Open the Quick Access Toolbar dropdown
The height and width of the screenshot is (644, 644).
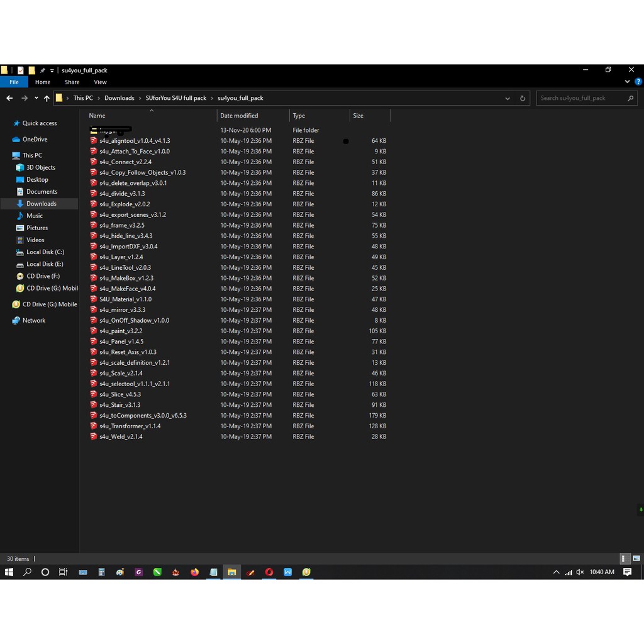point(52,70)
